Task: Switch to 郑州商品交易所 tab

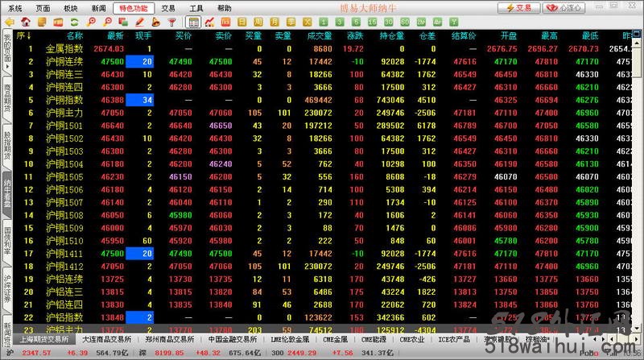Action: point(170,339)
